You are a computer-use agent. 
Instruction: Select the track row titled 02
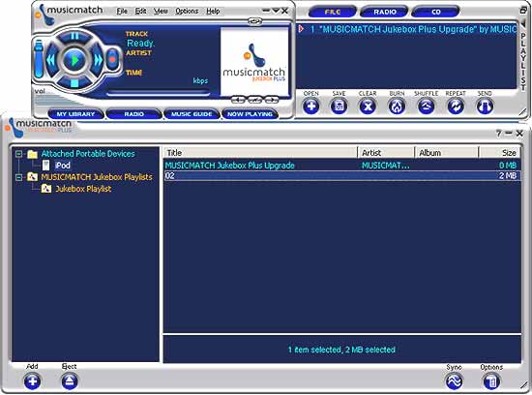click(342, 175)
